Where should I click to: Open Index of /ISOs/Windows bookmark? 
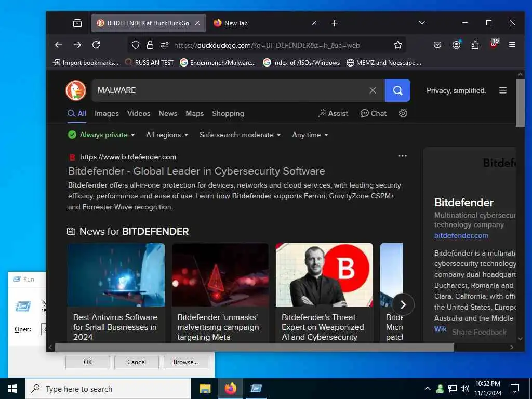click(x=301, y=63)
